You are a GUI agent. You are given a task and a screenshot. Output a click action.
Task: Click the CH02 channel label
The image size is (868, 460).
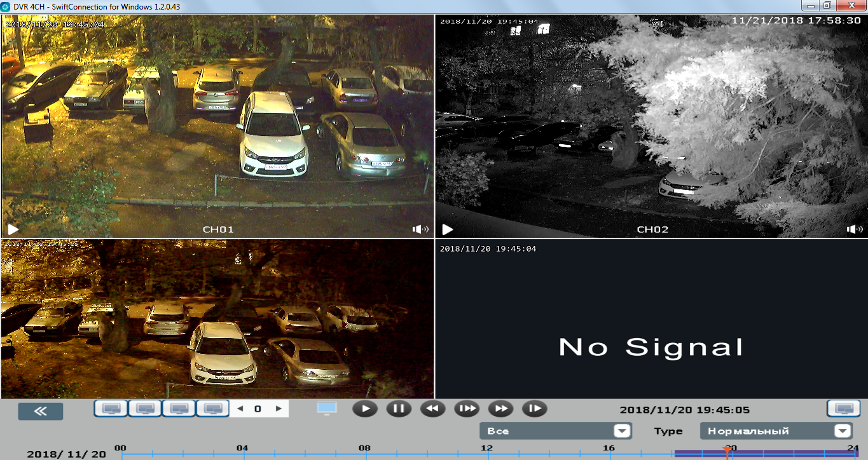[x=652, y=229]
